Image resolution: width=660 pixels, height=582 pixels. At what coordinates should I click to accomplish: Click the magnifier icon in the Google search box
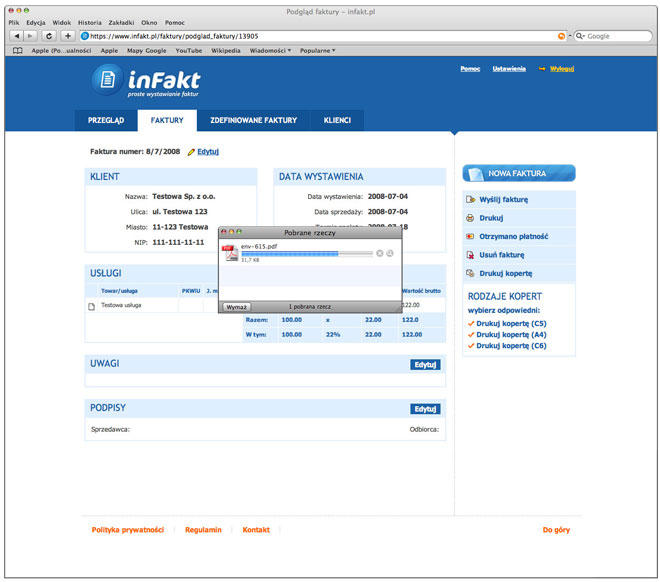pos(580,36)
